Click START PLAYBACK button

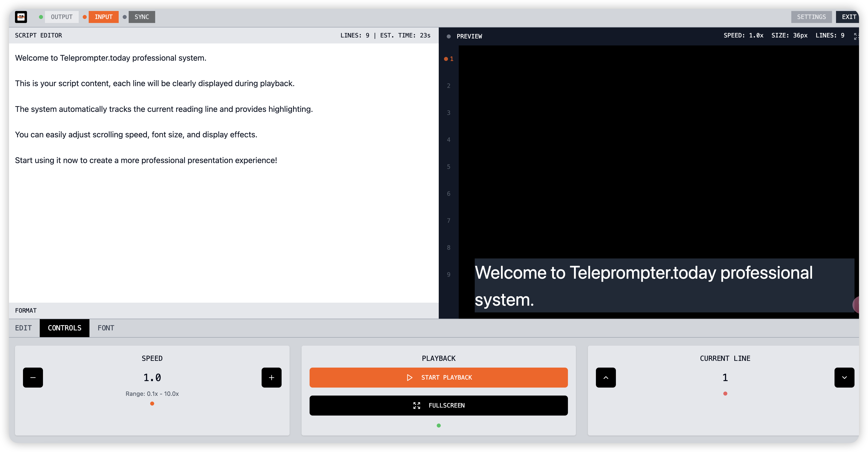tap(438, 377)
